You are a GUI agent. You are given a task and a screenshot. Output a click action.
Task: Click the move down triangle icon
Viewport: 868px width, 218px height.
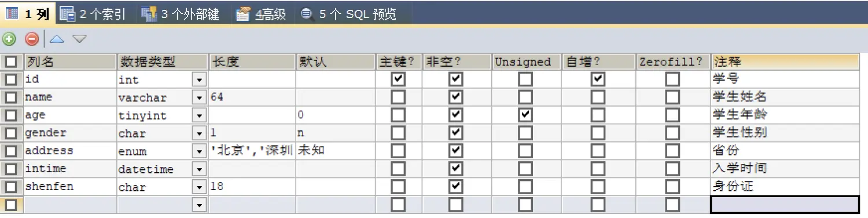point(79,39)
